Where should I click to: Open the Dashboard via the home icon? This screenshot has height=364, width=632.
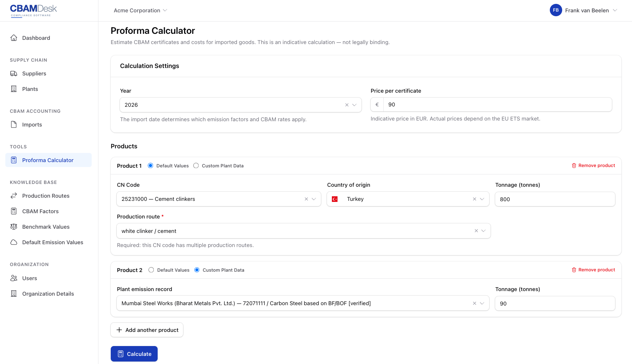[14, 38]
